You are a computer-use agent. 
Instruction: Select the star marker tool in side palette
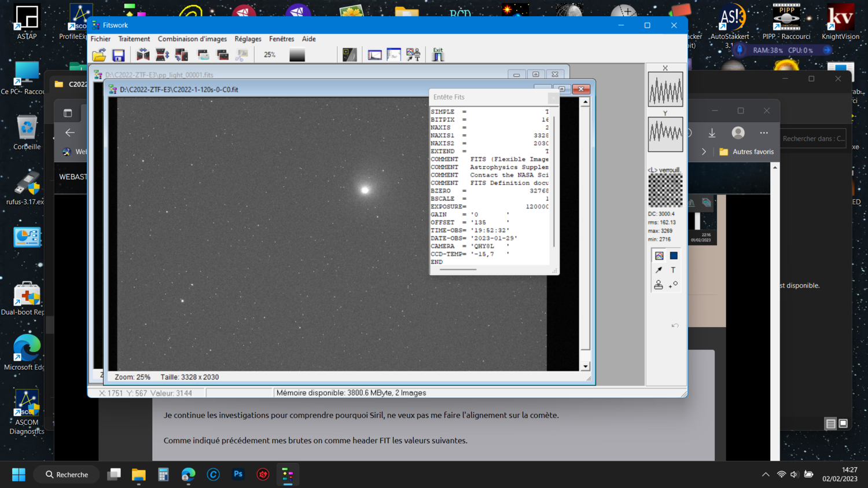674,284
